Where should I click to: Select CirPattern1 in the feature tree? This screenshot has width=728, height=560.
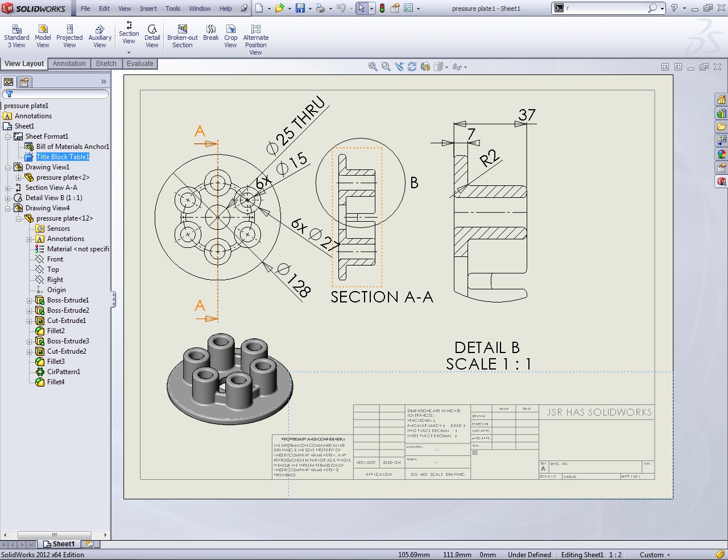tap(63, 372)
